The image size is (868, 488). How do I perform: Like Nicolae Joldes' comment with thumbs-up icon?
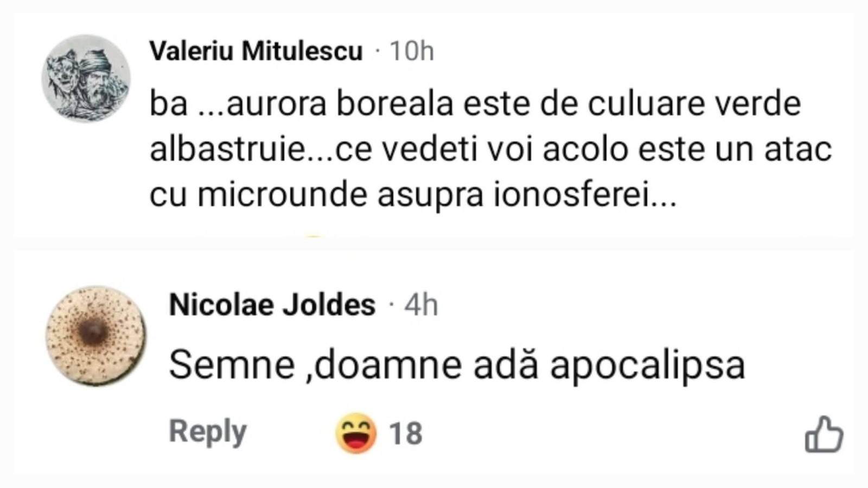[824, 434]
